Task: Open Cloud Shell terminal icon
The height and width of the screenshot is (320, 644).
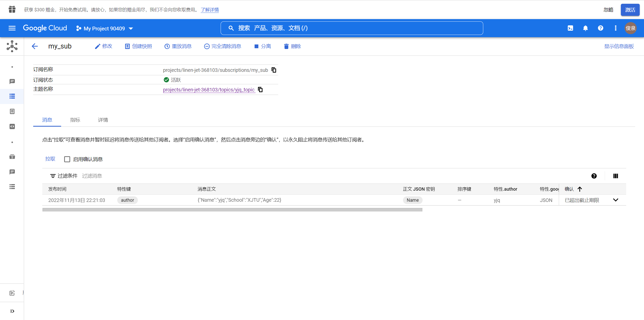Action: [570, 28]
